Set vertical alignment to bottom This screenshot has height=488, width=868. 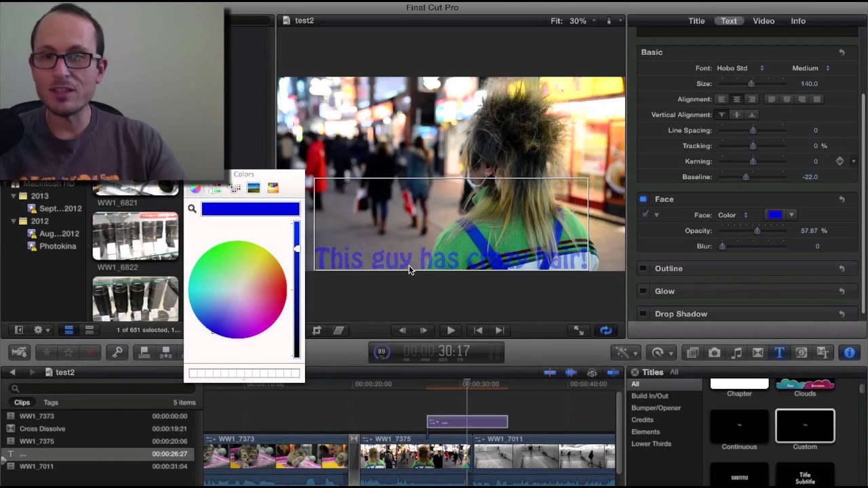751,115
